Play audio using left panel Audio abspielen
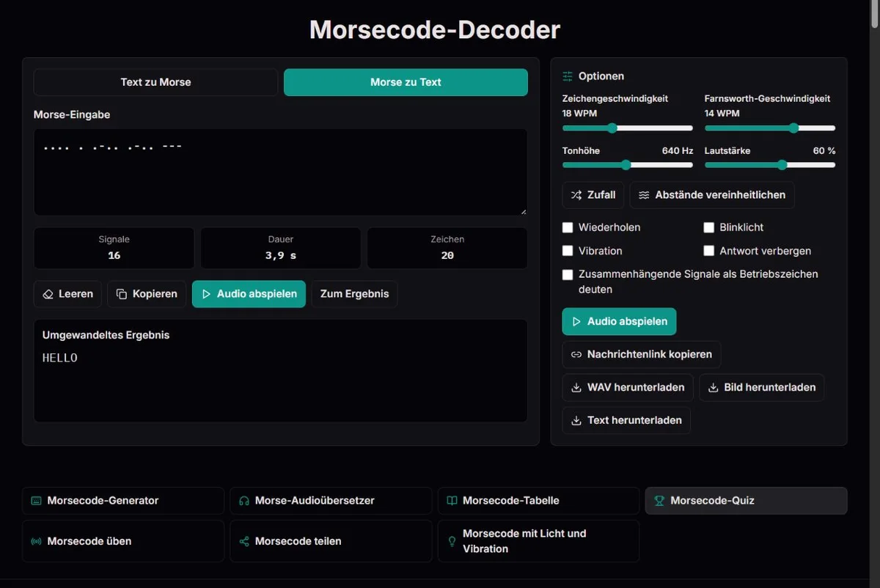This screenshot has width=880, height=588. (249, 294)
